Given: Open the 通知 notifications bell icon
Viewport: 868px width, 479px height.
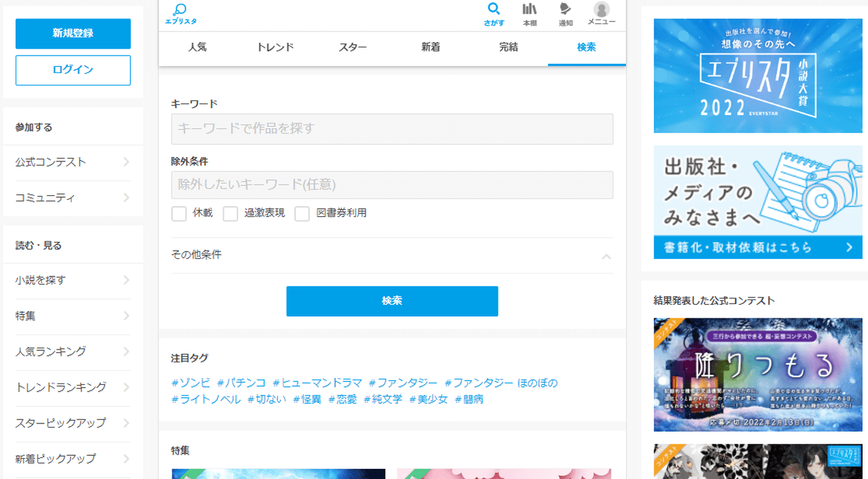Looking at the screenshot, I should pos(565,9).
